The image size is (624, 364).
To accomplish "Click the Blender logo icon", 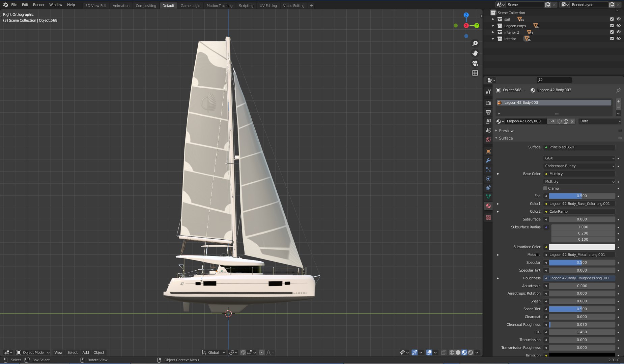I will pyautogui.click(x=5, y=5).
